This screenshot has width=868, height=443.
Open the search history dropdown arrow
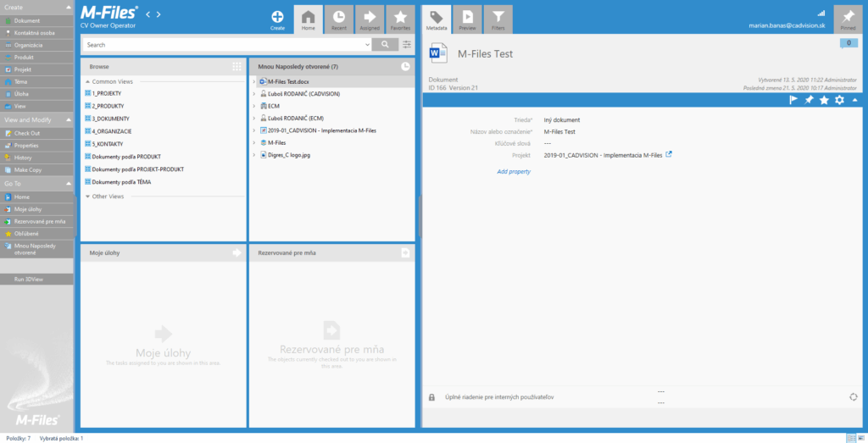pyautogui.click(x=368, y=45)
